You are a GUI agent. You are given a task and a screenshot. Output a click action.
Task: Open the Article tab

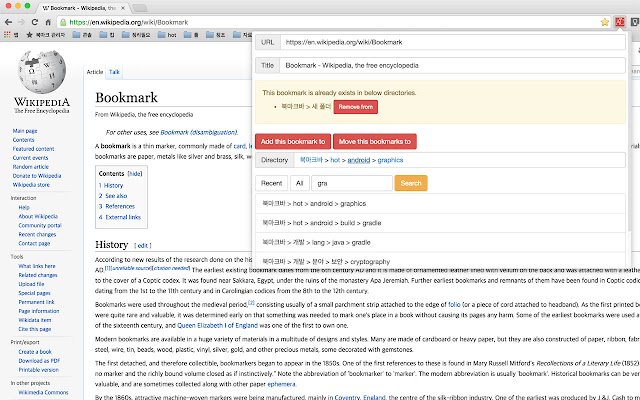pos(95,72)
